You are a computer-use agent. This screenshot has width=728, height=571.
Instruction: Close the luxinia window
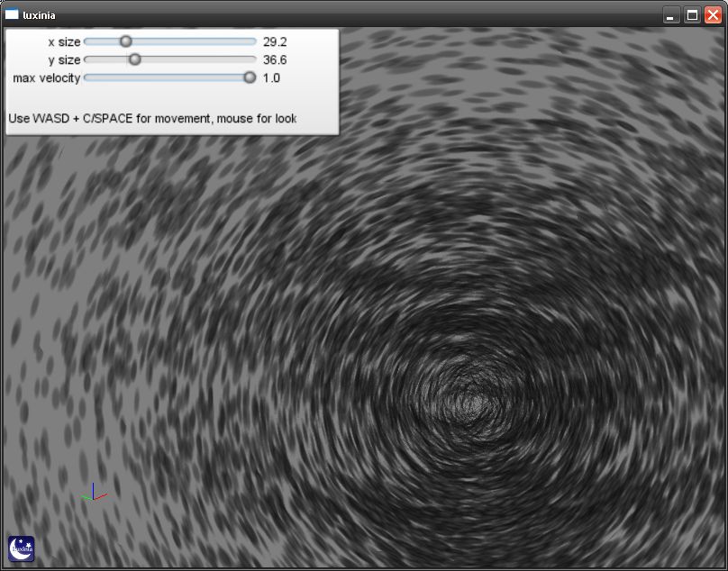tap(713, 15)
